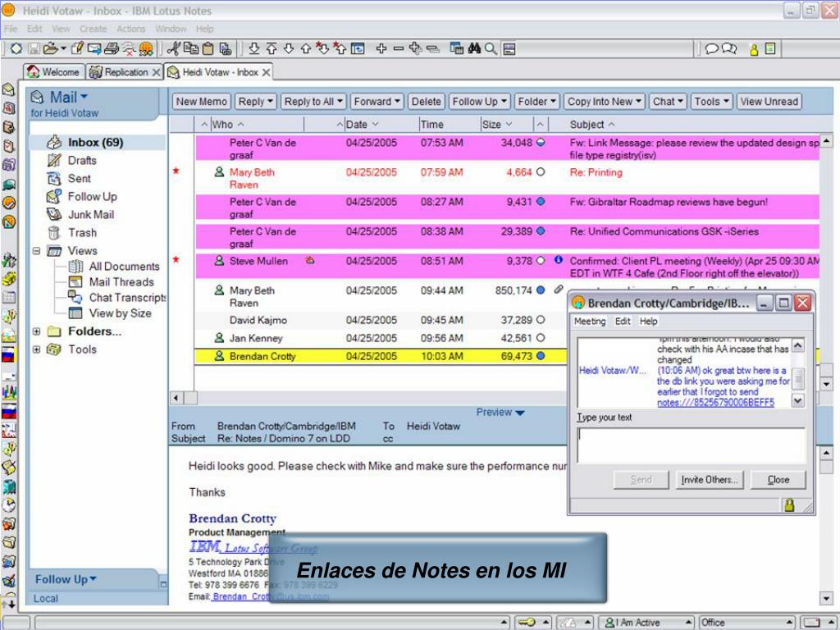
Task: Click the Copy icon in the toolbar
Action: tap(190, 48)
